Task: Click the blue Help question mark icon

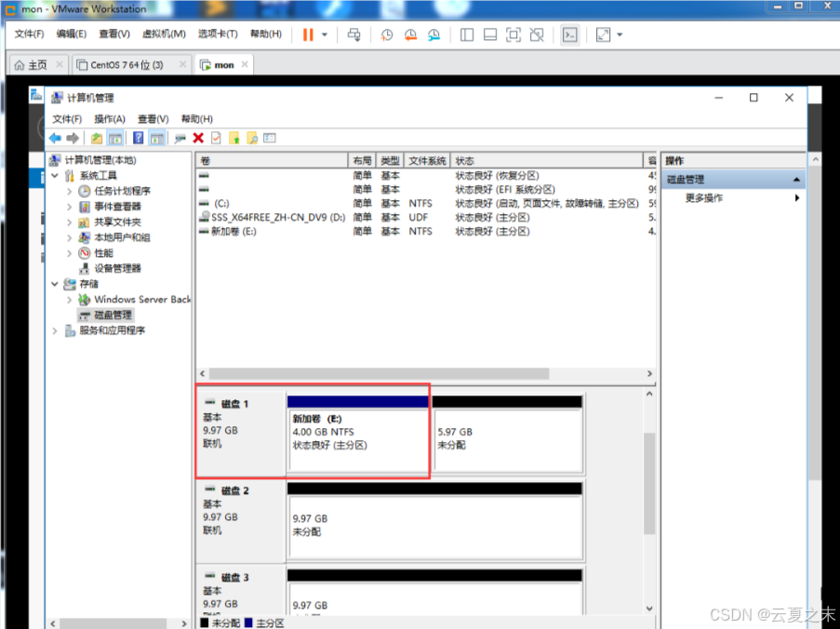Action: [x=139, y=139]
